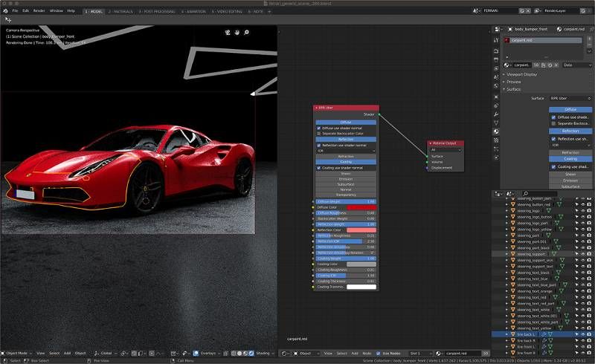595x364 pixels.
Task: Toggle Use Nodes checkbox in node editor header
Action: pos(378,354)
